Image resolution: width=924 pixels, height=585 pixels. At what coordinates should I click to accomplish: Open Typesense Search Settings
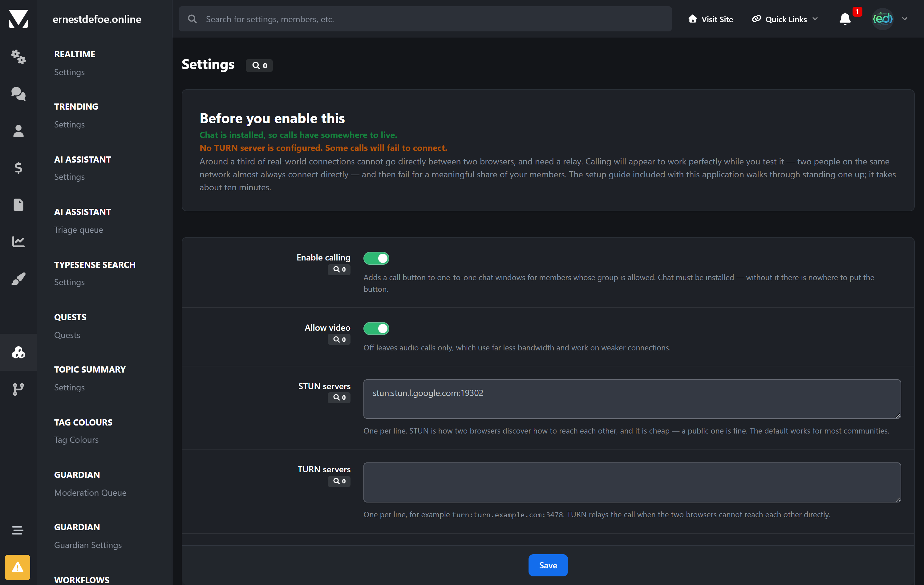(x=69, y=282)
